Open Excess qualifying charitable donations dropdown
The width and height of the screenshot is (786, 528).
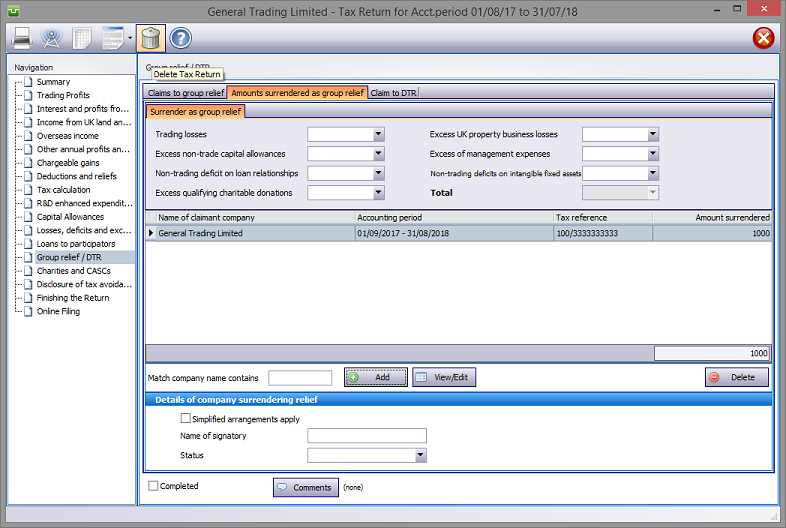tap(378, 193)
